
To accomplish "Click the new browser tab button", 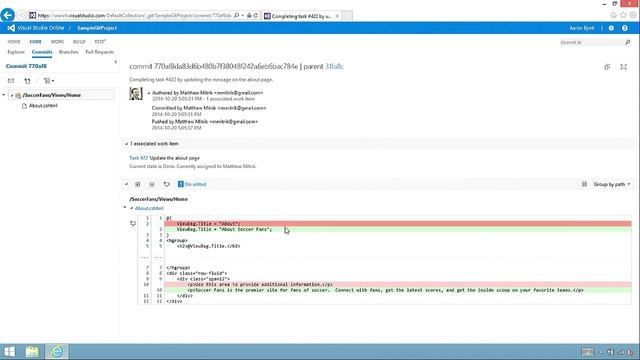I will point(347,16).
